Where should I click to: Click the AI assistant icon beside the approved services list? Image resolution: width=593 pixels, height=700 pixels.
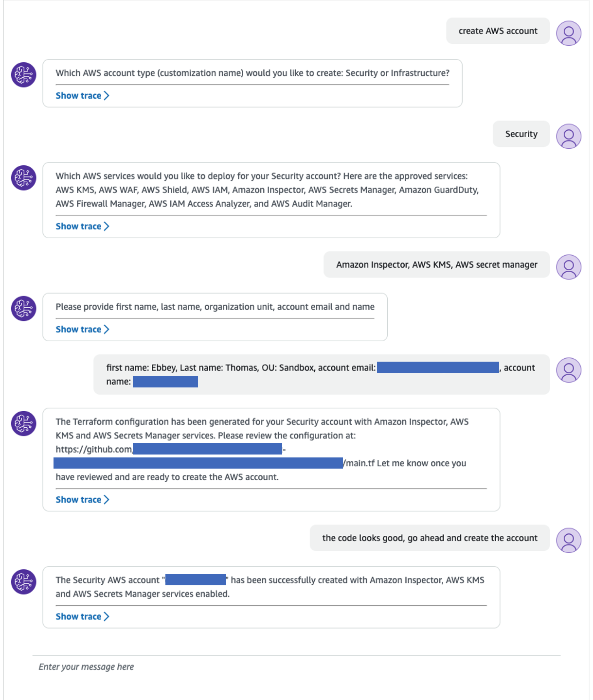tap(23, 178)
